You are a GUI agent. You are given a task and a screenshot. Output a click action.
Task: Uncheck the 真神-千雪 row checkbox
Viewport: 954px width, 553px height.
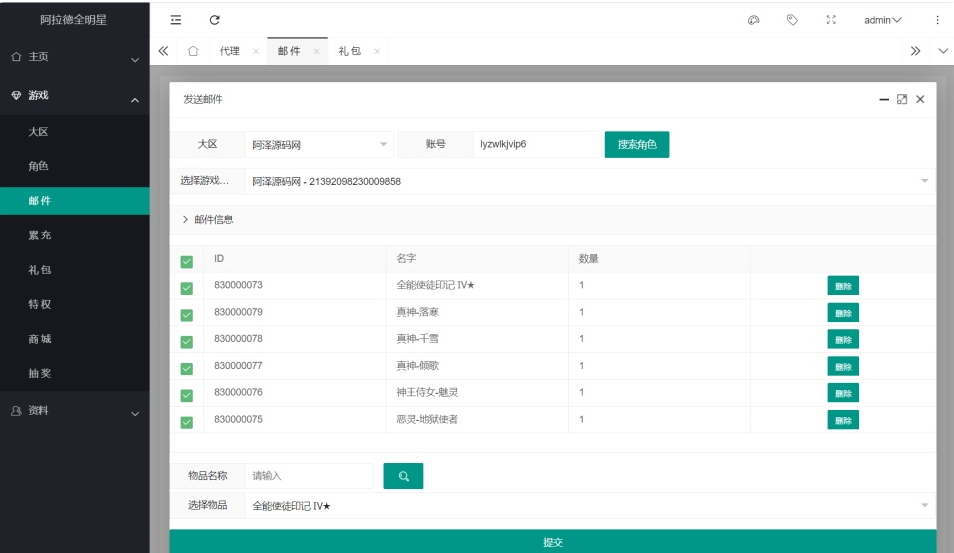186,342
